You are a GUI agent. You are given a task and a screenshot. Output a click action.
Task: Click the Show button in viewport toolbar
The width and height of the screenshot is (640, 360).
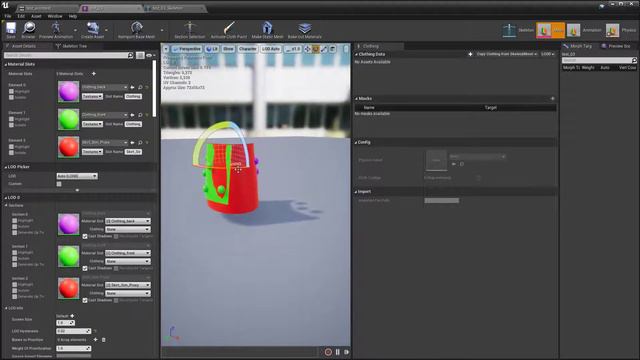[x=228, y=49]
